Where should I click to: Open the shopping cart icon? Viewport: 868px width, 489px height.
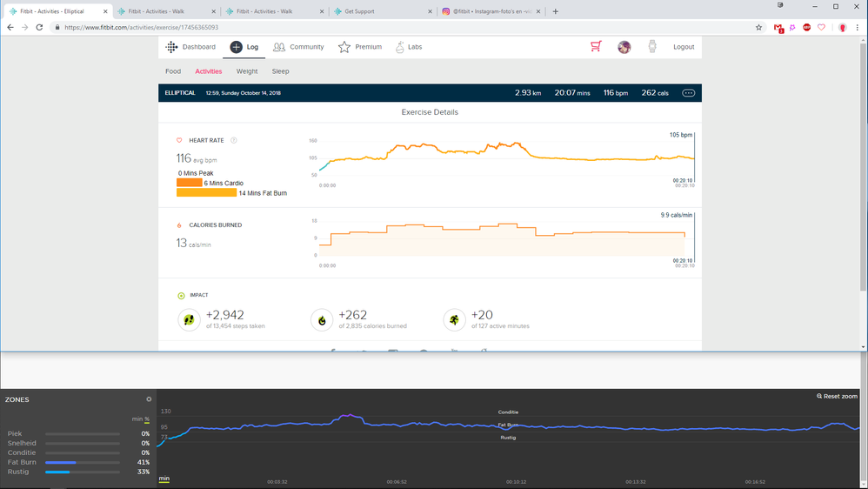tap(596, 46)
